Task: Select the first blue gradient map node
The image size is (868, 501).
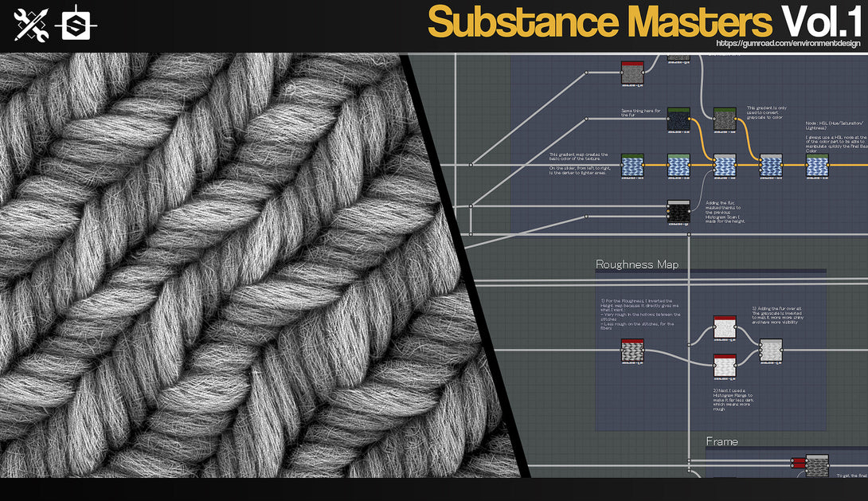Action: point(632,166)
